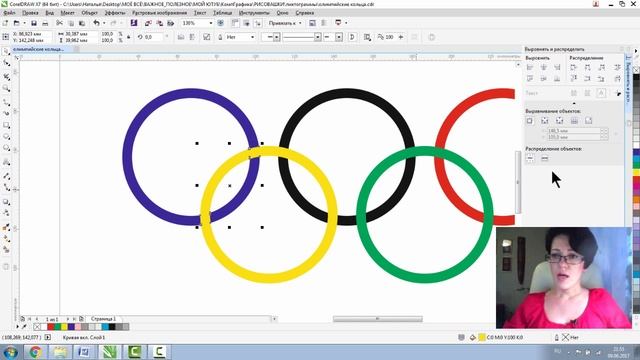Open the Правка menu

tap(30, 13)
